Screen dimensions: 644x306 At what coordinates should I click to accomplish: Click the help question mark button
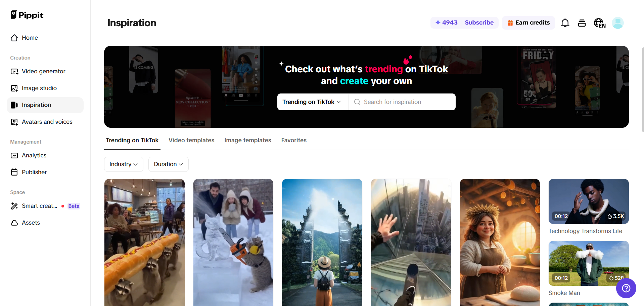[x=626, y=288]
